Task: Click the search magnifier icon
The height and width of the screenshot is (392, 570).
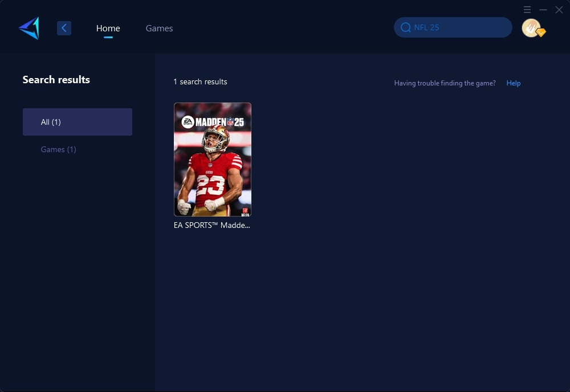Action: click(x=406, y=27)
